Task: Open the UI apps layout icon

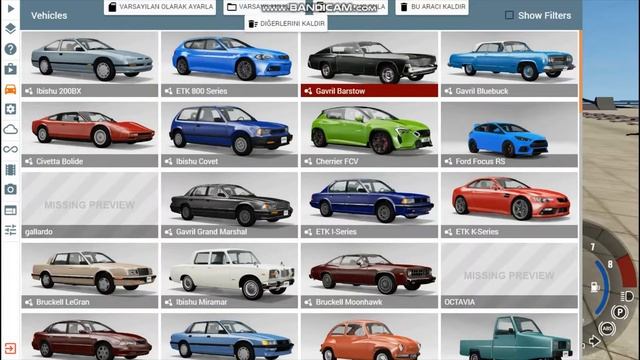Action: pos(11,210)
